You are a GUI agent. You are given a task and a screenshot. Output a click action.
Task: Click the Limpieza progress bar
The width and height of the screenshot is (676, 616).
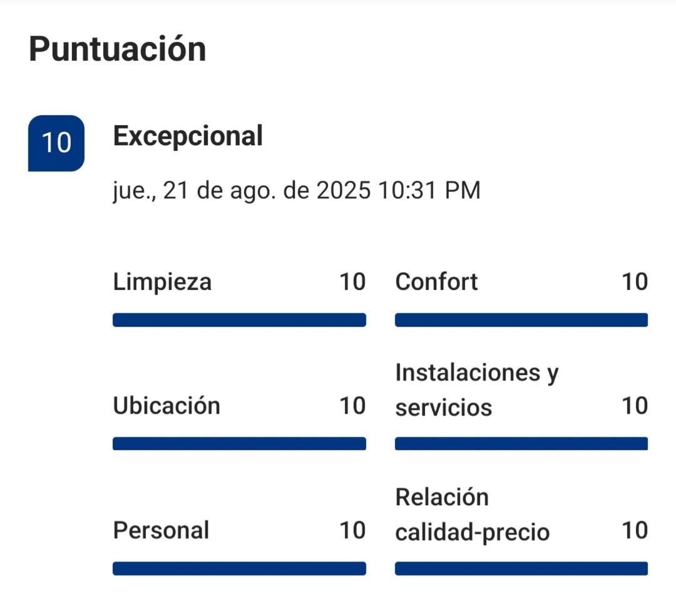[239, 320]
